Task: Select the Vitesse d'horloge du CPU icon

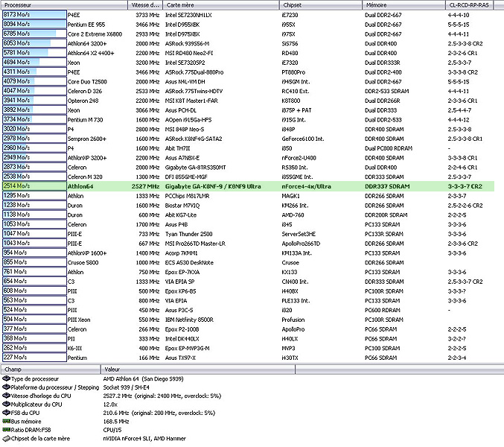Action: 6,396
